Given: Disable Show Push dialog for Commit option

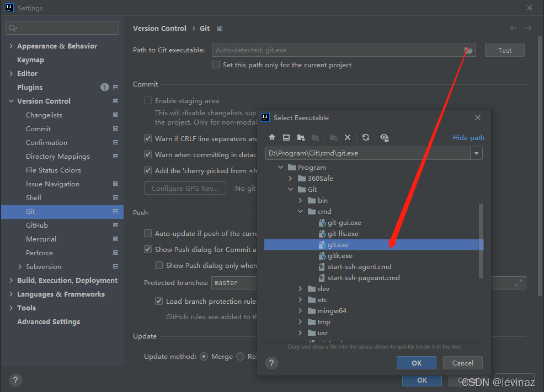Looking at the screenshot, I should click(148, 249).
